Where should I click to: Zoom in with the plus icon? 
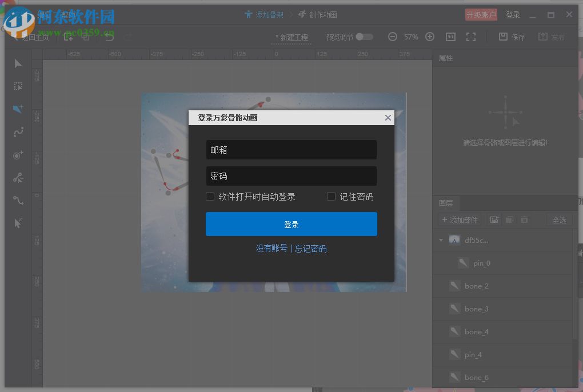[430, 37]
